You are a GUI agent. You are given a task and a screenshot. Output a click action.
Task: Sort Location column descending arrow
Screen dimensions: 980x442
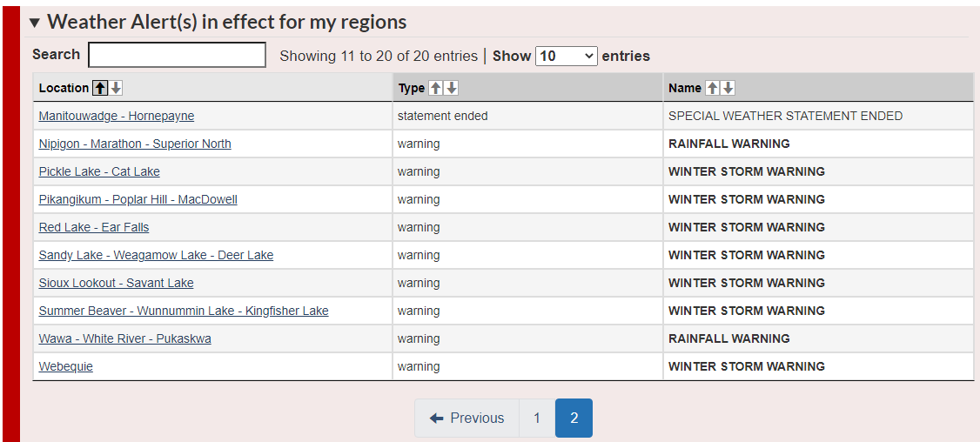click(x=116, y=88)
